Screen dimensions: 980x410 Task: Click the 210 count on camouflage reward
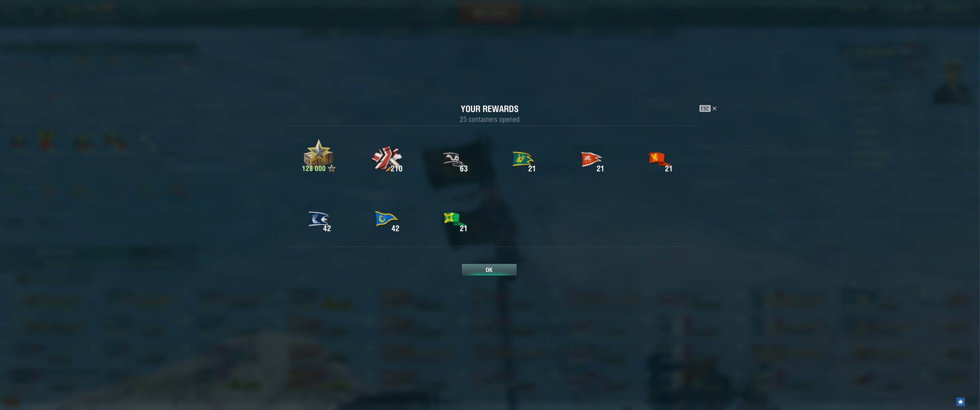[x=396, y=169]
